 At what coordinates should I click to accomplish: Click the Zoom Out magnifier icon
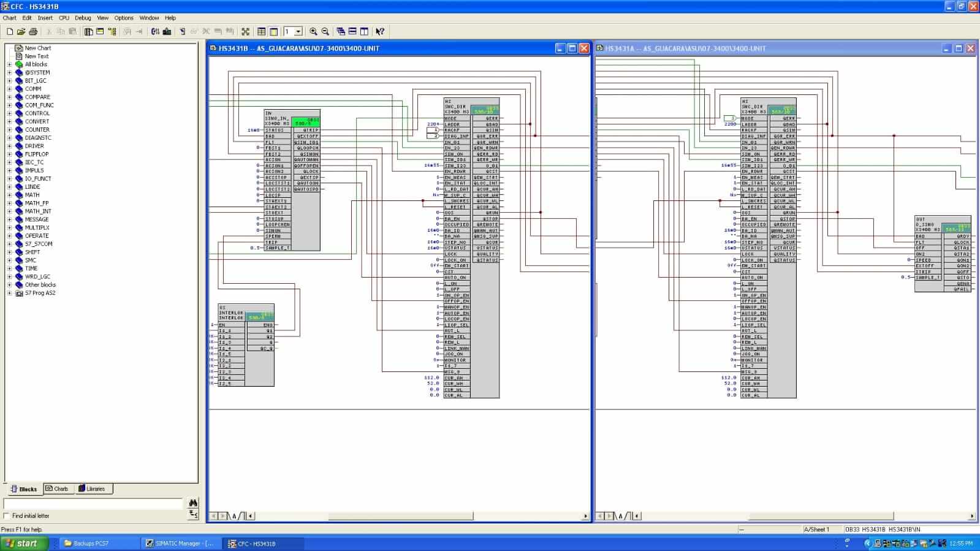[x=325, y=31]
